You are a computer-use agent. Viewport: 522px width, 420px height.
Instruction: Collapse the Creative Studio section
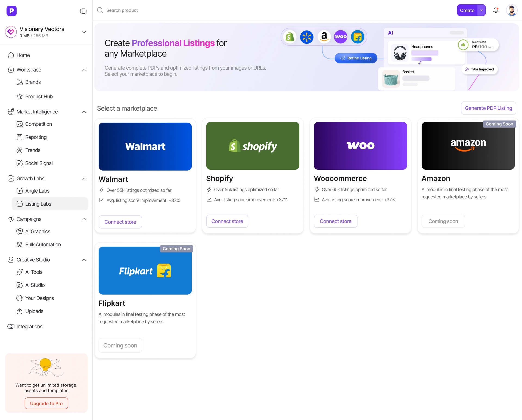pyautogui.click(x=84, y=260)
